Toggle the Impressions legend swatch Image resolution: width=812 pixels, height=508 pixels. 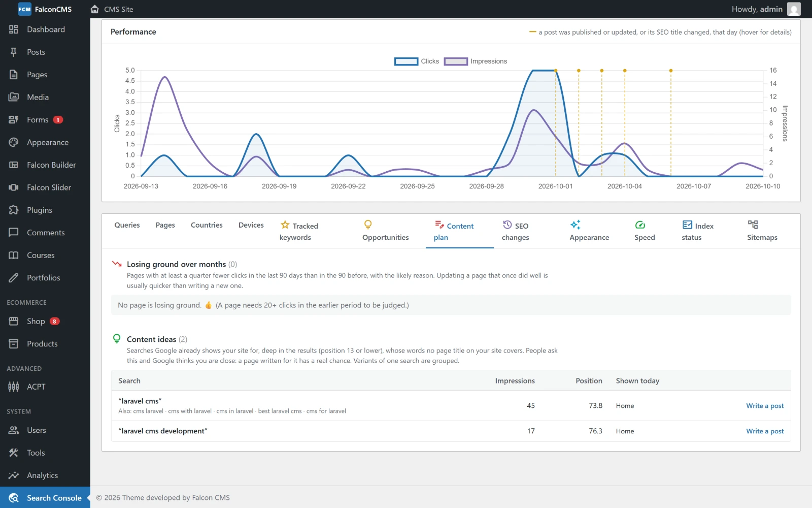(x=456, y=61)
